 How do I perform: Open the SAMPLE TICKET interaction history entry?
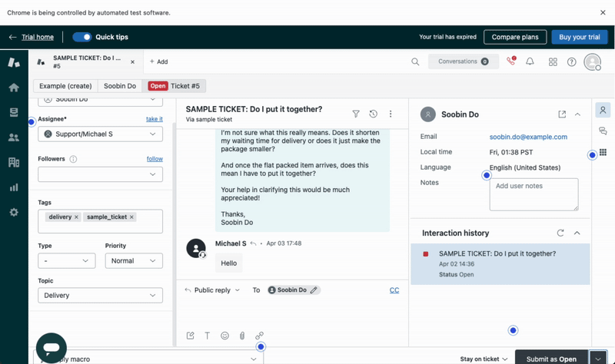click(500, 263)
